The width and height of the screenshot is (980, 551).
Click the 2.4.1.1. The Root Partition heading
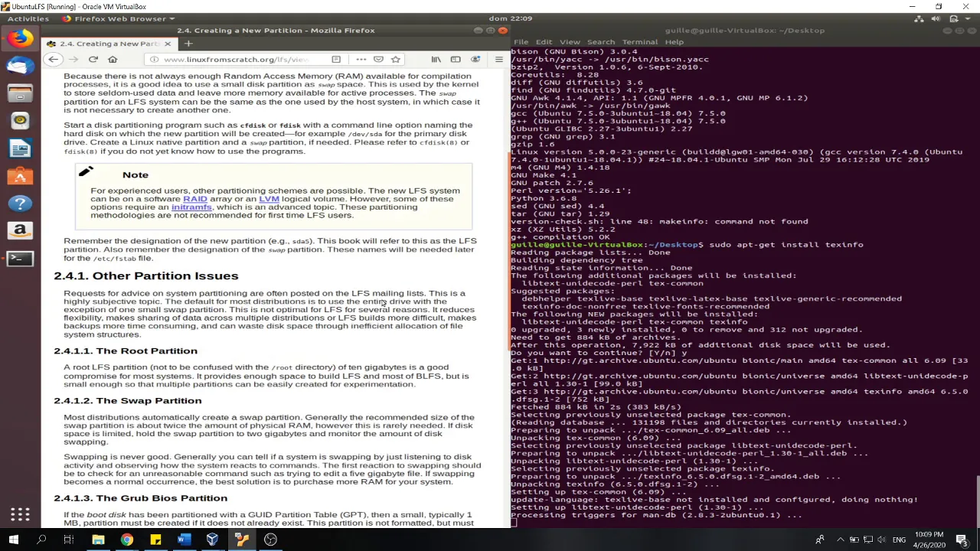point(126,350)
